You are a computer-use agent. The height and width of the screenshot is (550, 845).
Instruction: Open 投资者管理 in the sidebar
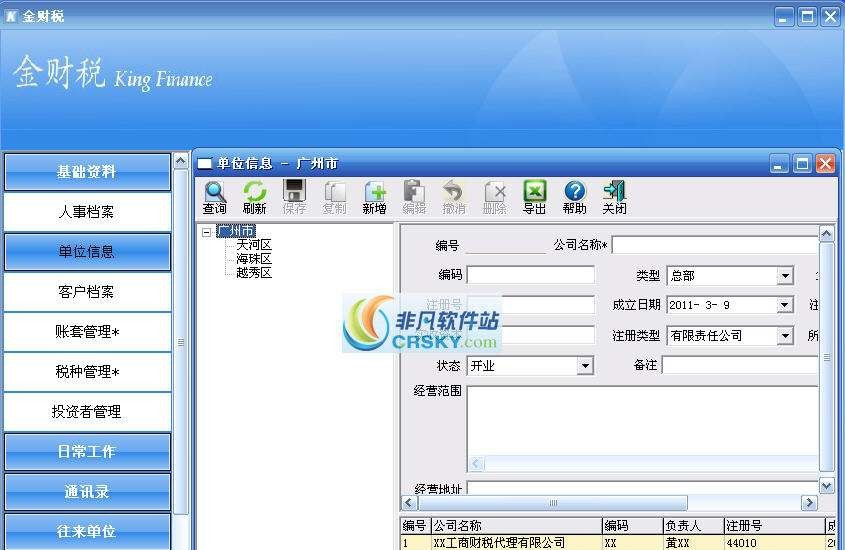coord(87,412)
